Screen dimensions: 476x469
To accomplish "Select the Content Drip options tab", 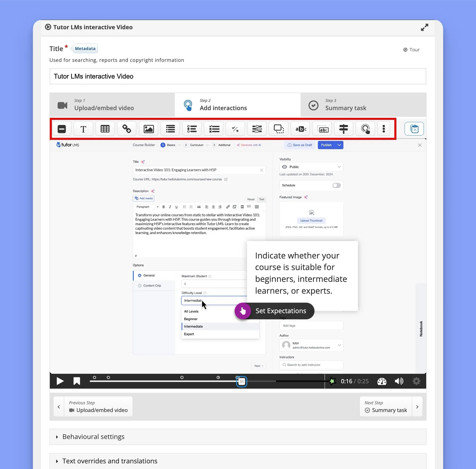I will click(154, 286).
